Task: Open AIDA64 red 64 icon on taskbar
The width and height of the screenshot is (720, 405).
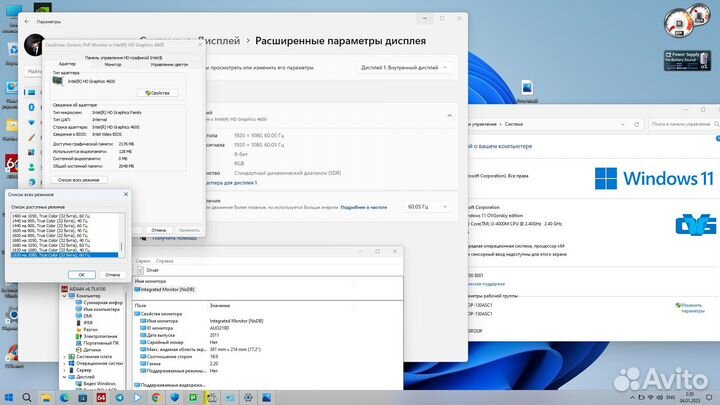Action: (102, 398)
